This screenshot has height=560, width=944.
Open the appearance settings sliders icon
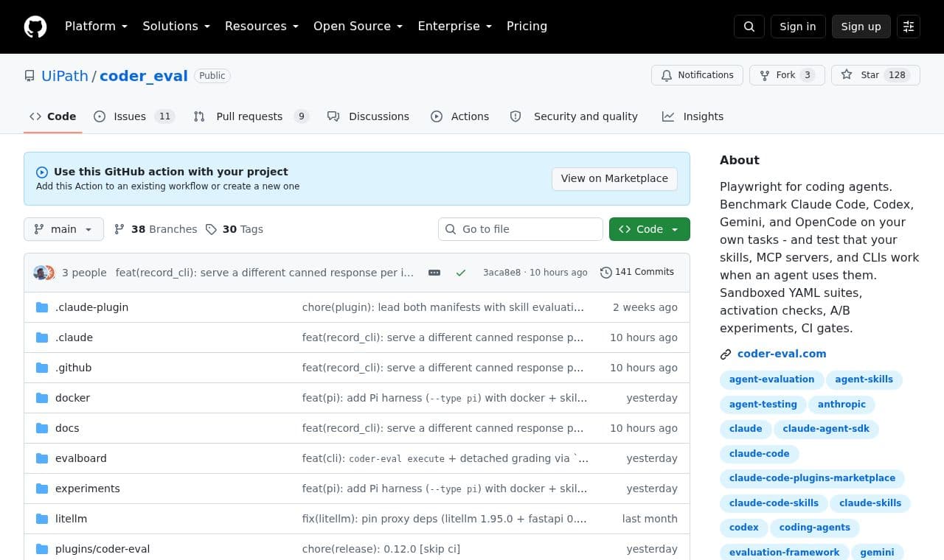[909, 27]
